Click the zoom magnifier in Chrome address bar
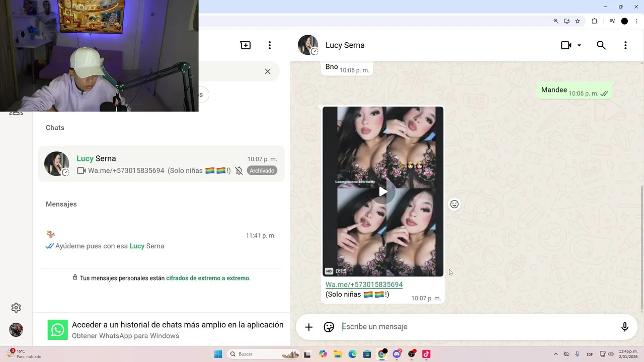Screen dimensions: 644x362 coord(556,21)
